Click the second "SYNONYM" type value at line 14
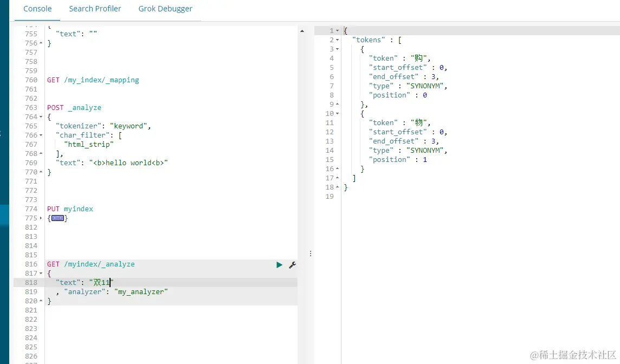620x364 pixels. 425,151
